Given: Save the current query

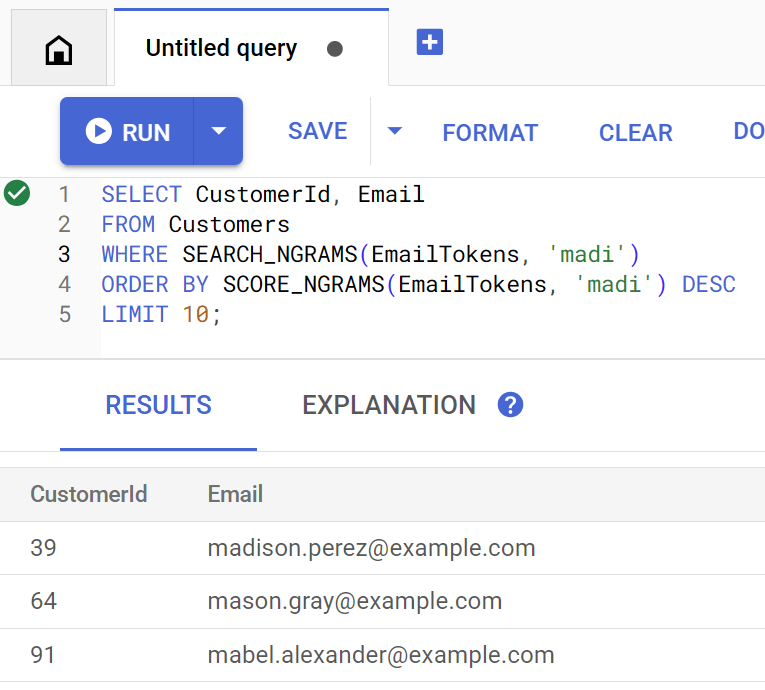Looking at the screenshot, I should coord(317,131).
